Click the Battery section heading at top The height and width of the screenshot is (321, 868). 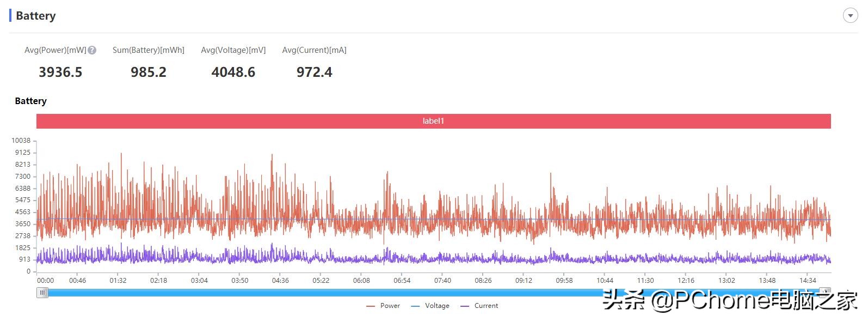coord(36,16)
